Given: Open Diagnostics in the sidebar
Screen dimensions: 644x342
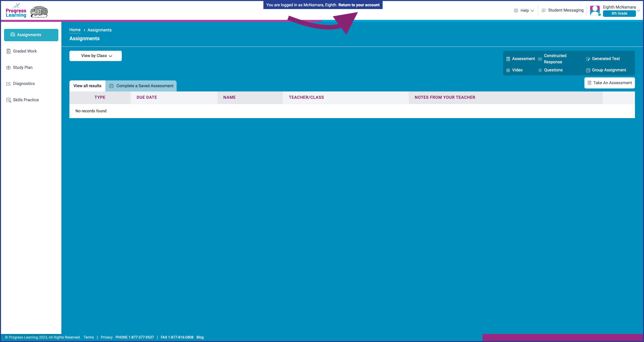Looking at the screenshot, I should (x=24, y=84).
